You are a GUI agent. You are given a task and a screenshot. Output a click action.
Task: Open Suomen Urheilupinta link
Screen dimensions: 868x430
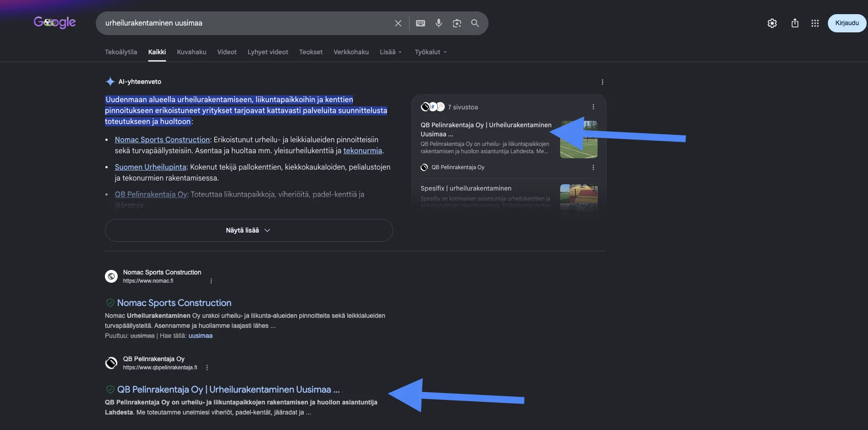pyautogui.click(x=151, y=167)
